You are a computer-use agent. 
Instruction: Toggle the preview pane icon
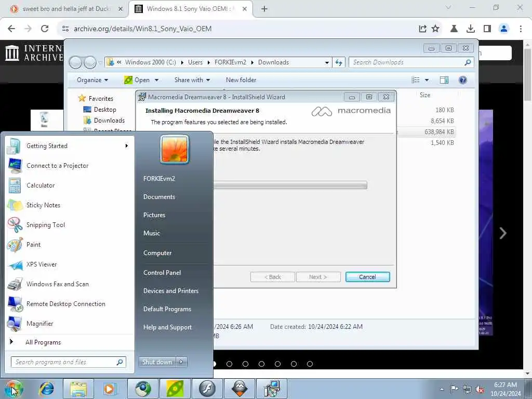(444, 80)
